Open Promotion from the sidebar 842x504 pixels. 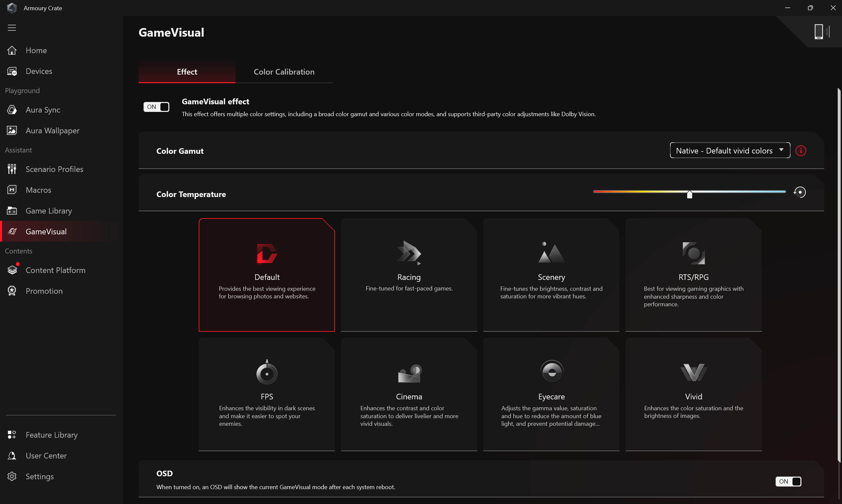pyautogui.click(x=44, y=291)
